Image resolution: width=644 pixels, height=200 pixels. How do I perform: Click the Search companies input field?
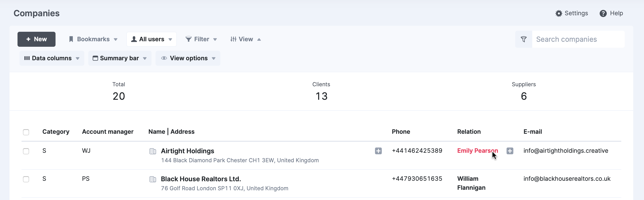(578, 39)
